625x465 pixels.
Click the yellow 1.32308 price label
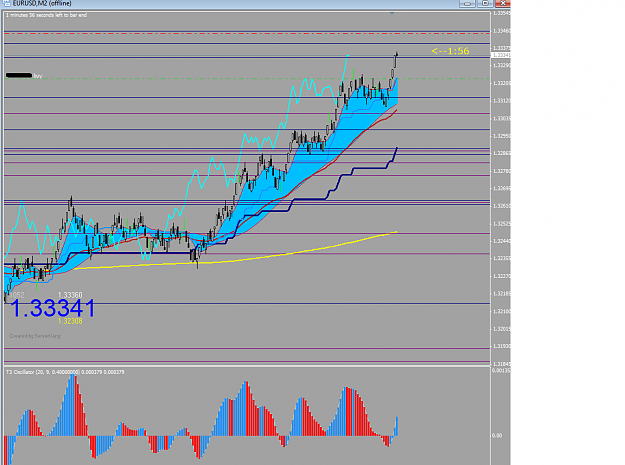(x=70, y=321)
